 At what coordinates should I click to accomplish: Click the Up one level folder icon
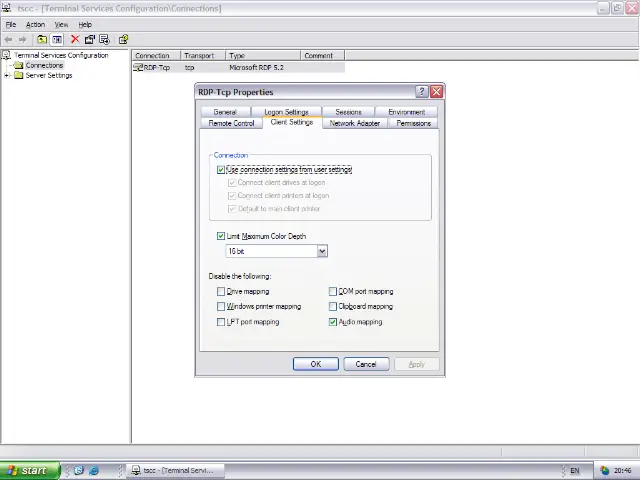(x=42, y=40)
